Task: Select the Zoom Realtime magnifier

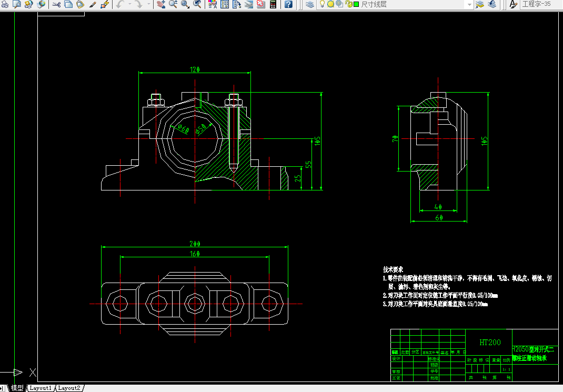Action: click(173, 4)
